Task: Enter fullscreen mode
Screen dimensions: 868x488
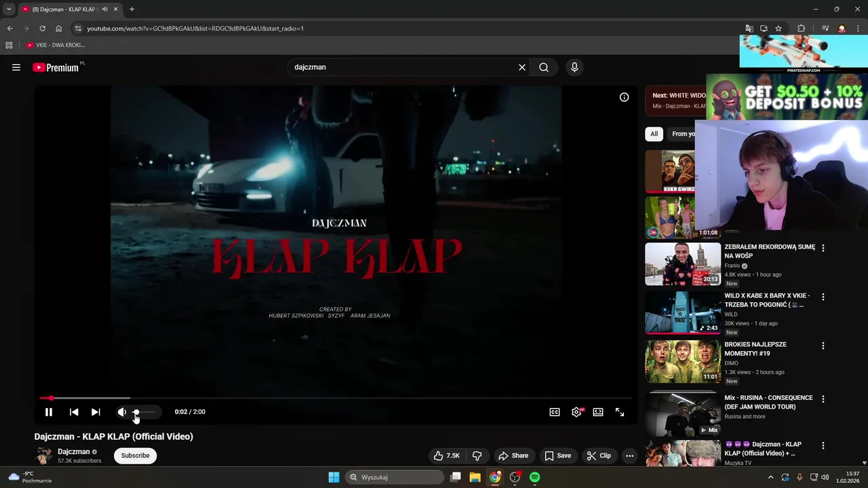Action: [620, 412]
